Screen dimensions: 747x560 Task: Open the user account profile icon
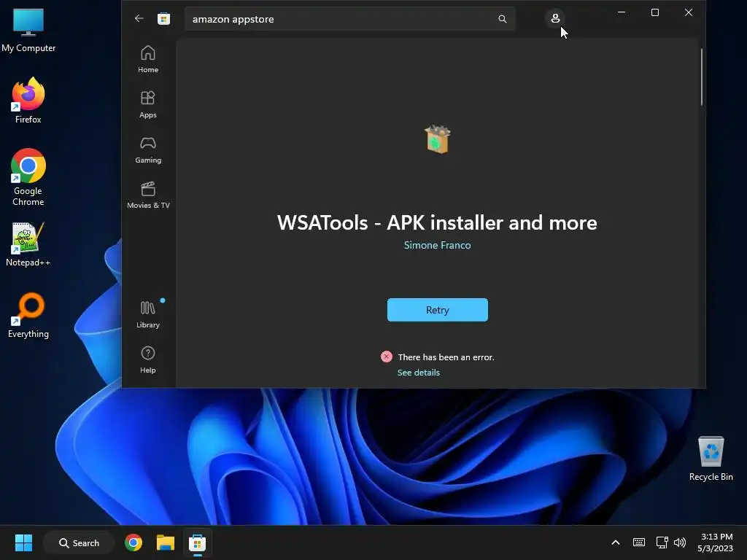(x=555, y=18)
